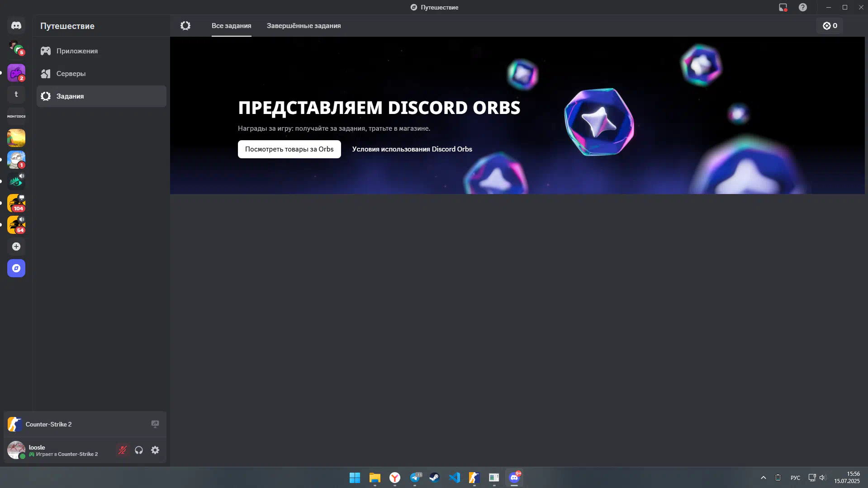The image size is (868, 488).
Task: Open Telegram from the taskbar
Action: 415,478
